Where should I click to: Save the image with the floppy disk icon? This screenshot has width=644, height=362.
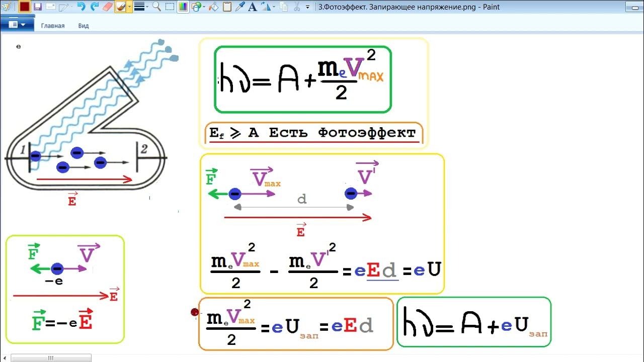coord(37,7)
